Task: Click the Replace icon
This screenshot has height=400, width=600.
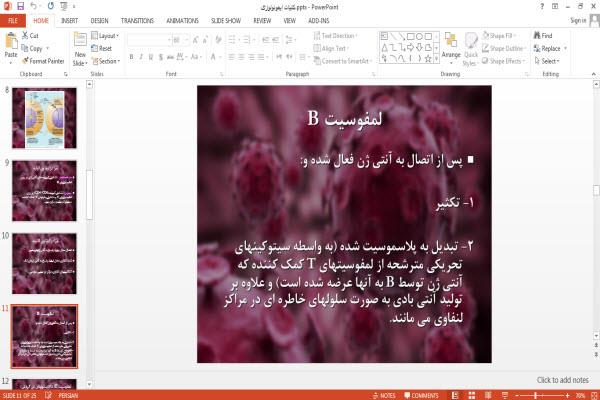Action: (537, 48)
